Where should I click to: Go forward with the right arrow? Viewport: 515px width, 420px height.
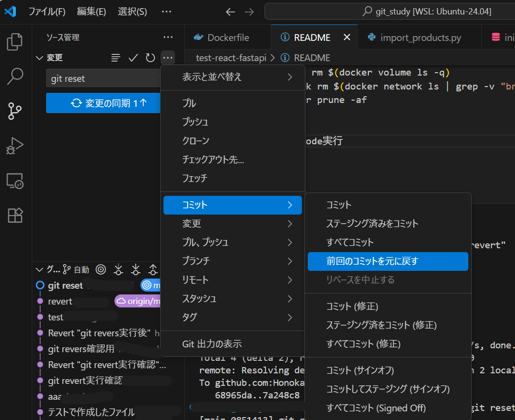point(249,12)
